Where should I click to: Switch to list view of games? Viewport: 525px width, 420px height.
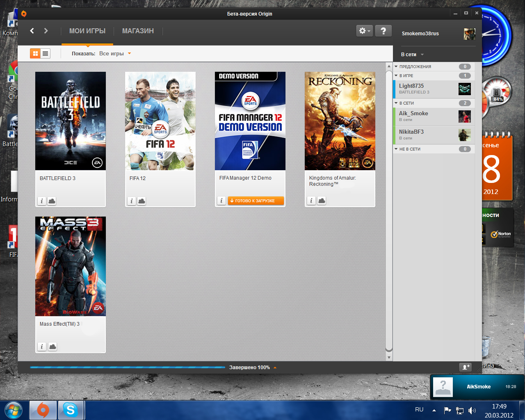click(x=45, y=53)
